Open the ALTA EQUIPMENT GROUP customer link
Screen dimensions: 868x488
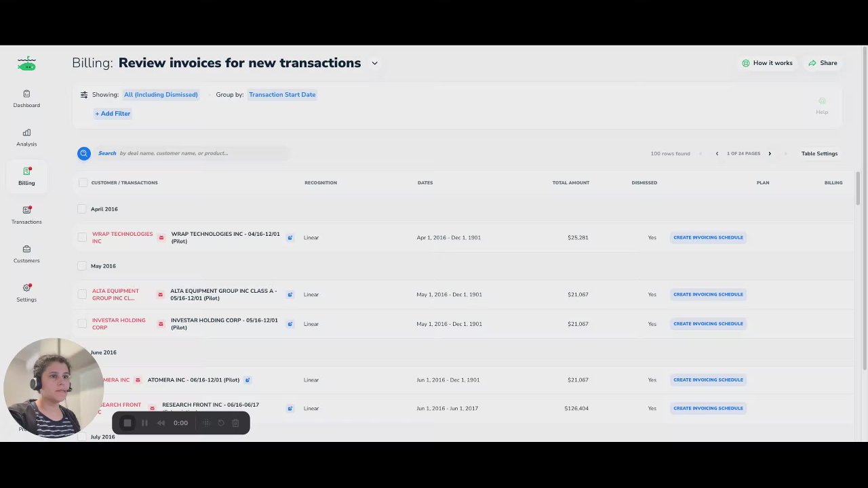click(115, 295)
